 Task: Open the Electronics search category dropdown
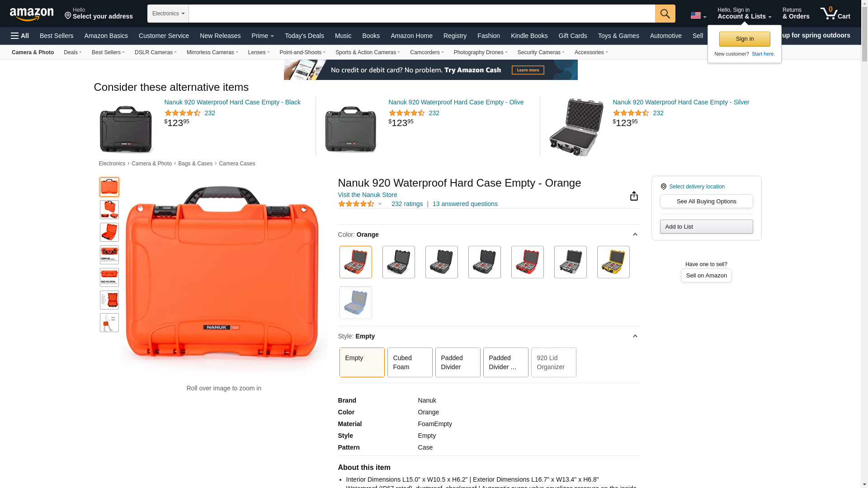coord(168,14)
